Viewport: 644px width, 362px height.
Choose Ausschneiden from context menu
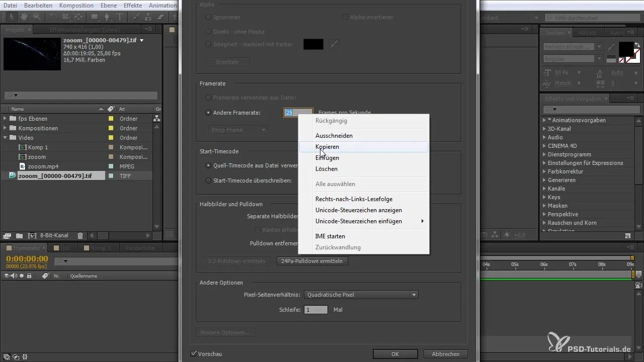[363, 136]
